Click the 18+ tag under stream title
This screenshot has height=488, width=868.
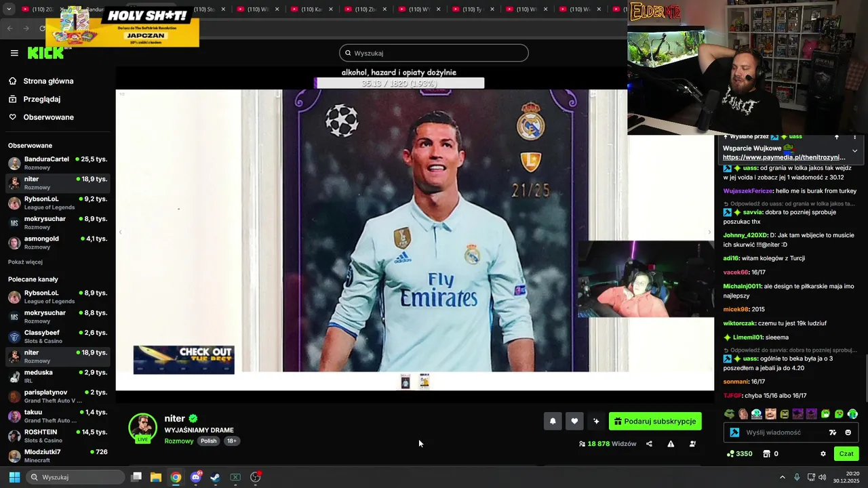(231, 441)
